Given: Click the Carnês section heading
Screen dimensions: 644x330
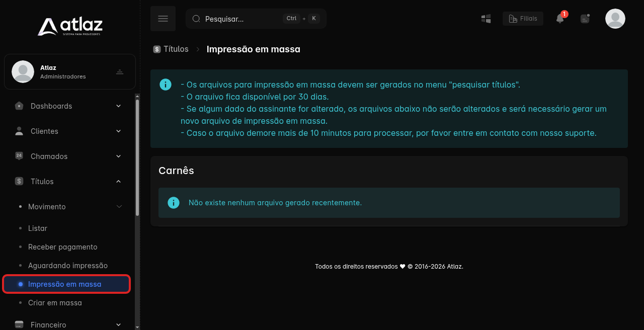Looking at the screenshot, I should (x=176, y=171).
